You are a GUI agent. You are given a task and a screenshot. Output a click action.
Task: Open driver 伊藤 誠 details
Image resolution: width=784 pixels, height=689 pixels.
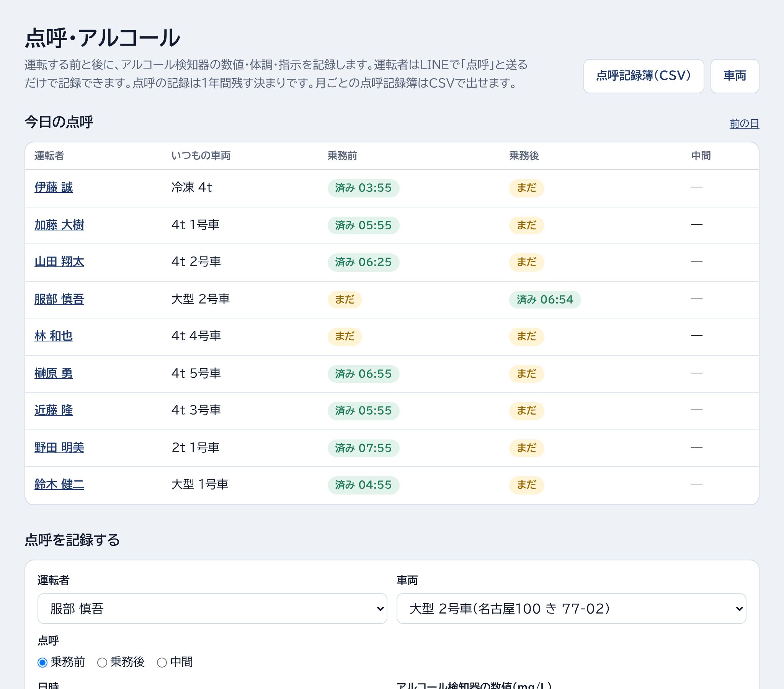(x=53, y=187)
